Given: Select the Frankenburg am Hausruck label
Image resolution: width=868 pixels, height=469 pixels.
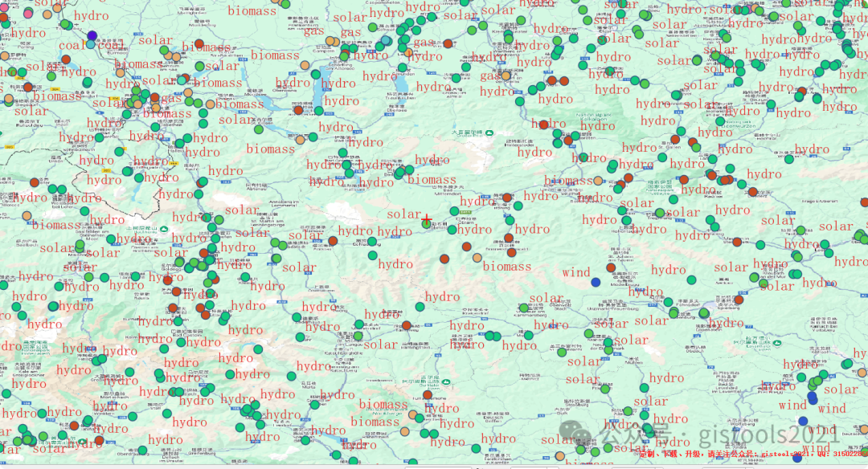Looking at the screenshot, I should pyautogui.click(x=303, y=22).
